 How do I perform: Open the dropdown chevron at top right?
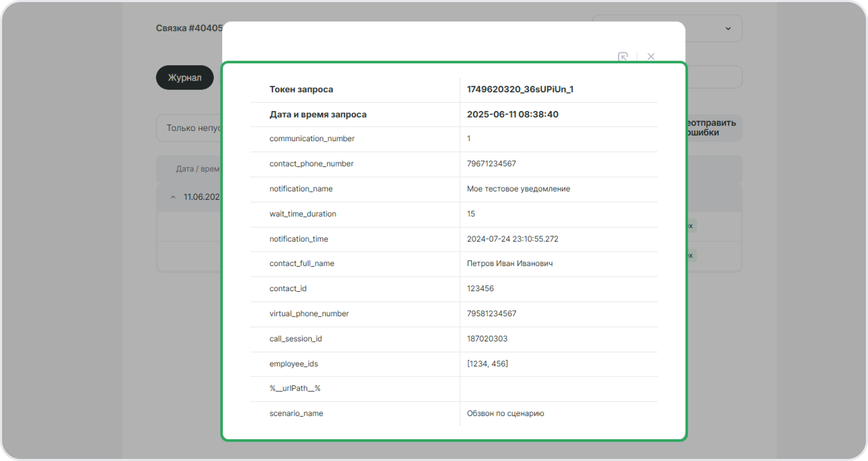(x=728, y=29)
